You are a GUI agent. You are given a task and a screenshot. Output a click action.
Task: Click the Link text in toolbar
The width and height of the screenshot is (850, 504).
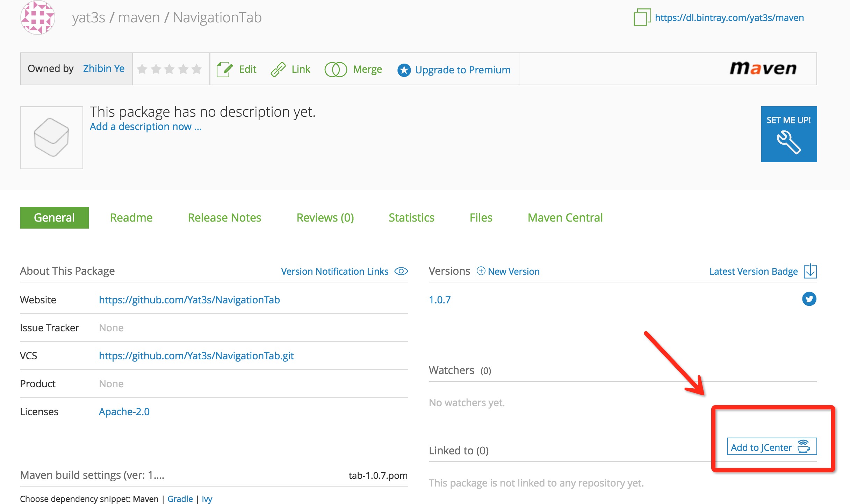[301, 69]
